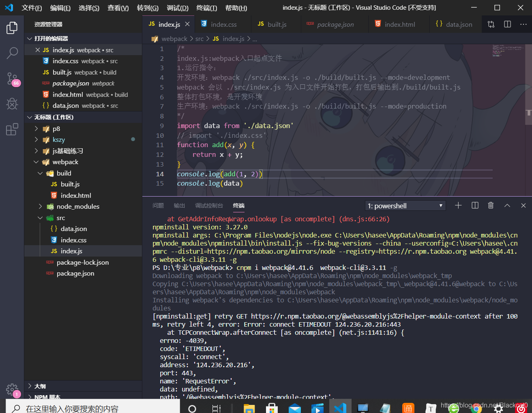Open the Extensions view in the activity bar
The image size is (532, 413).
pos(12,129)
